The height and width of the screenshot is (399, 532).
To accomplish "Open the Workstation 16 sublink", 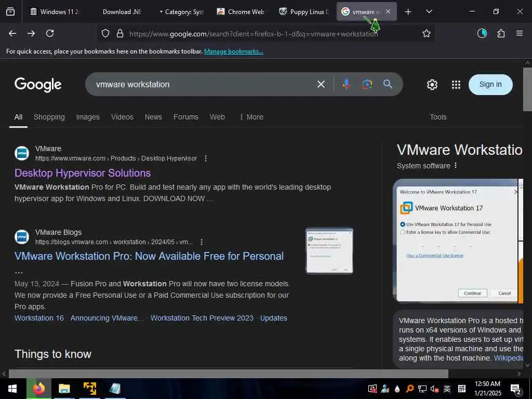I will (x=39, y=318).
